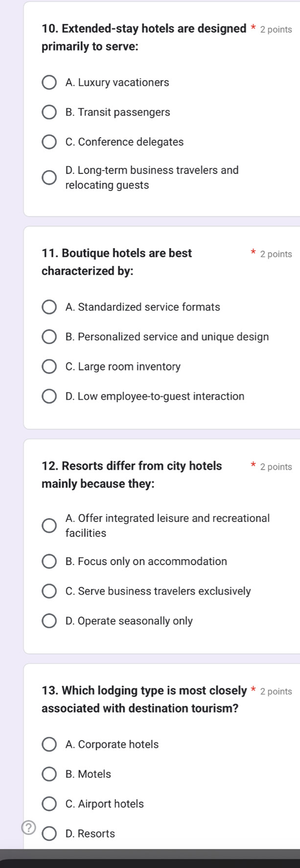300x868 pixels.
Task: Pick 'C. Conference delegates' radio button
Action: click(49, 142)
